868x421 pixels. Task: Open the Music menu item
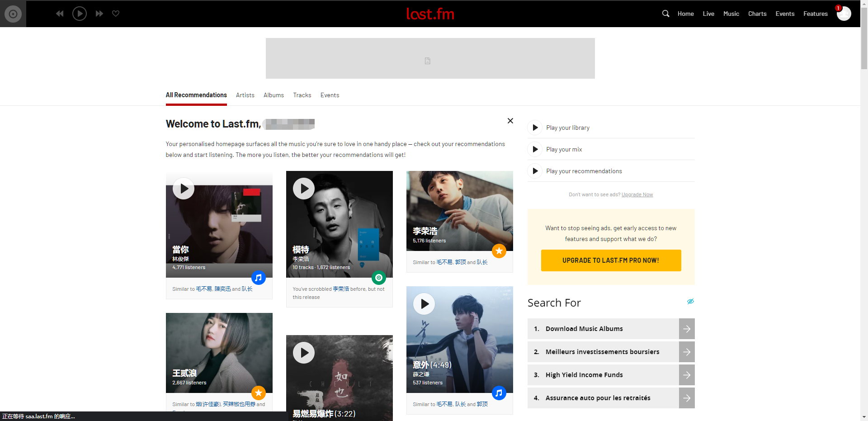731,14
